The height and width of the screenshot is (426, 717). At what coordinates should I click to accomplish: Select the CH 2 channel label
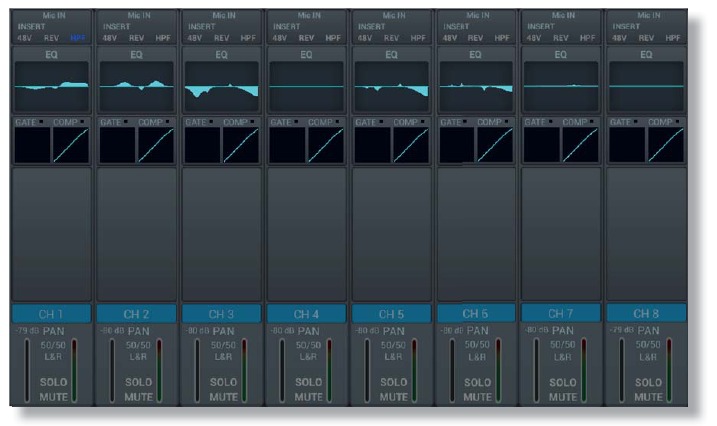click(x=136, y=314)
